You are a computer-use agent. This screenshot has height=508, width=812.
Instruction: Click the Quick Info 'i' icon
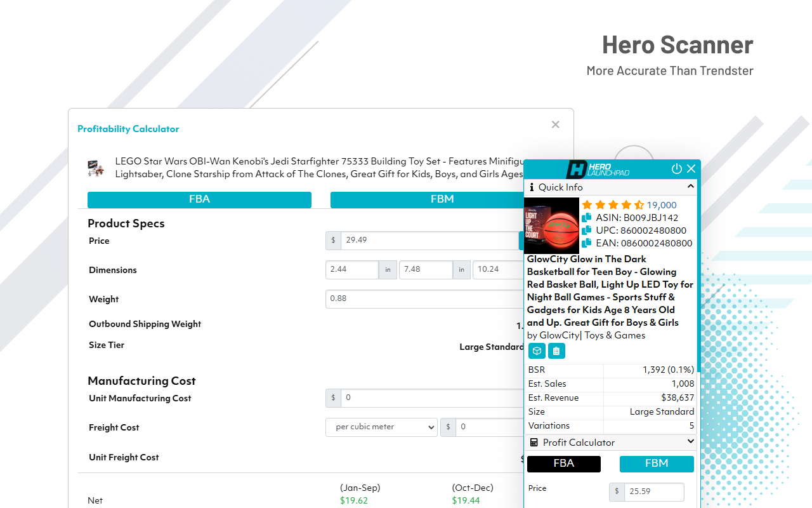click(532, 187)
